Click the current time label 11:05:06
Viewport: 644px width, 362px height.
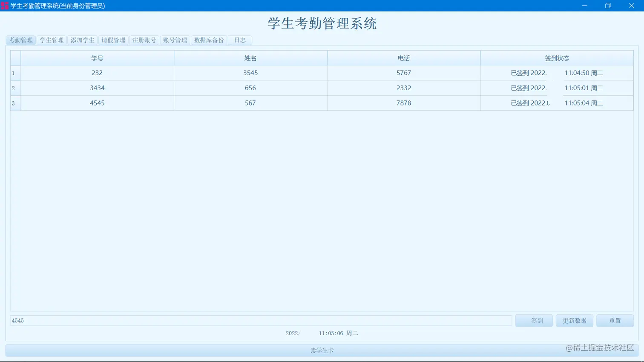[322, 333]
